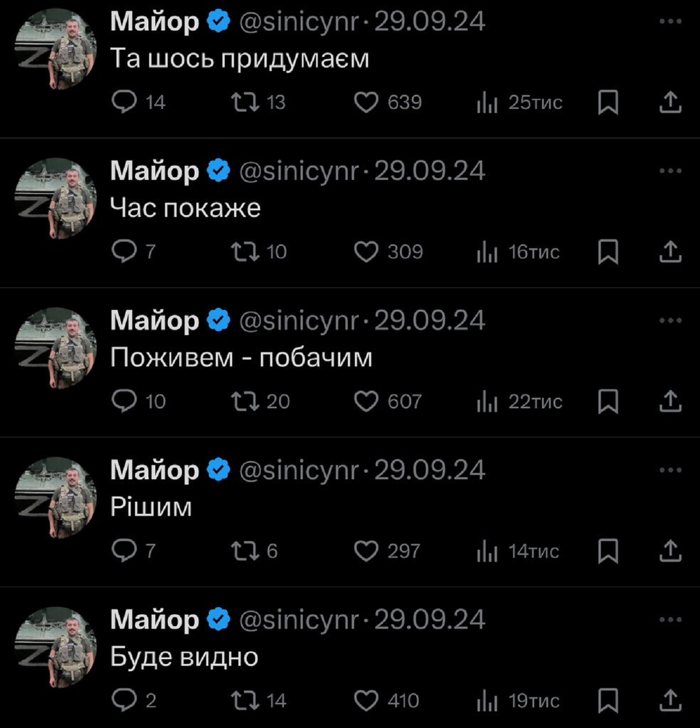Screen dimensions: 700x728
Task: Click the Майор display name on 'Рішим' tweet
Action: pyautogui.click(x=155, y=470)
